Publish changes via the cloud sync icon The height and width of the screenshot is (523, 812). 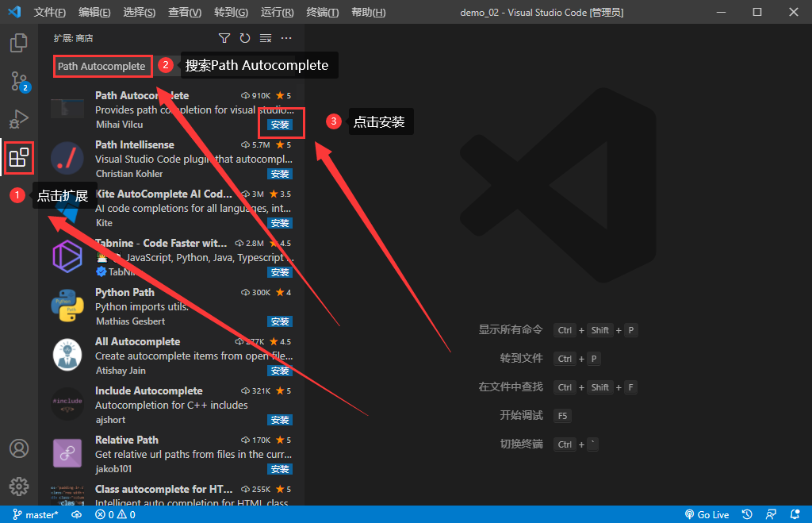[77, 515]
